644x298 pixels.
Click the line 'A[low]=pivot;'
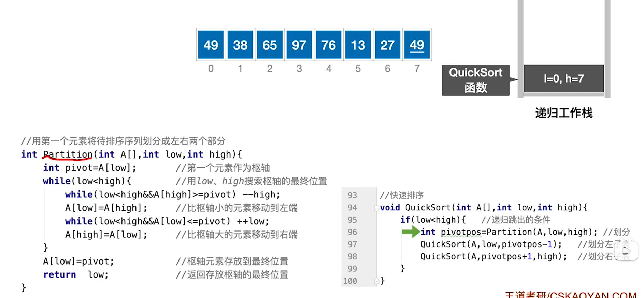(x=78, y=261)
